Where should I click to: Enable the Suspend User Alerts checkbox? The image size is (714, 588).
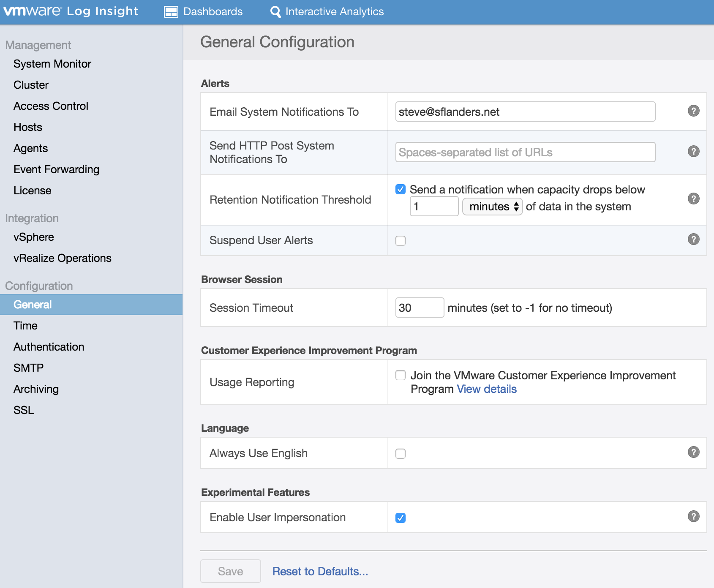click(x=401, y=241)
